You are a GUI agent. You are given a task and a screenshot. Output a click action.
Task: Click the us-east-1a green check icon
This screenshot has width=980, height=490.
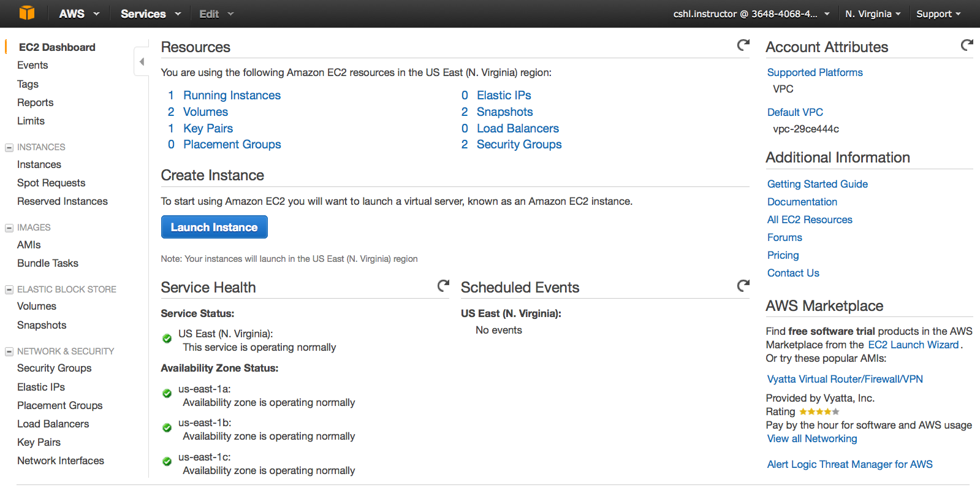pos(167,393)
